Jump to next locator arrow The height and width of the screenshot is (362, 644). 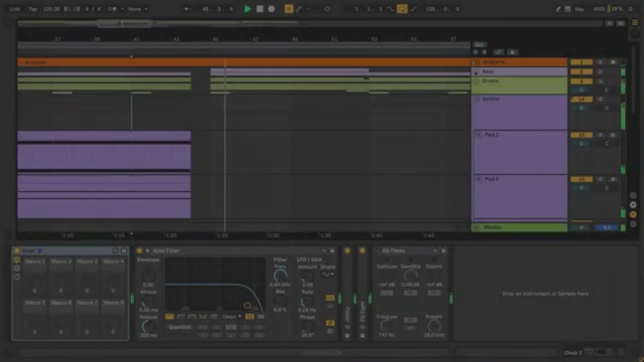484,52
